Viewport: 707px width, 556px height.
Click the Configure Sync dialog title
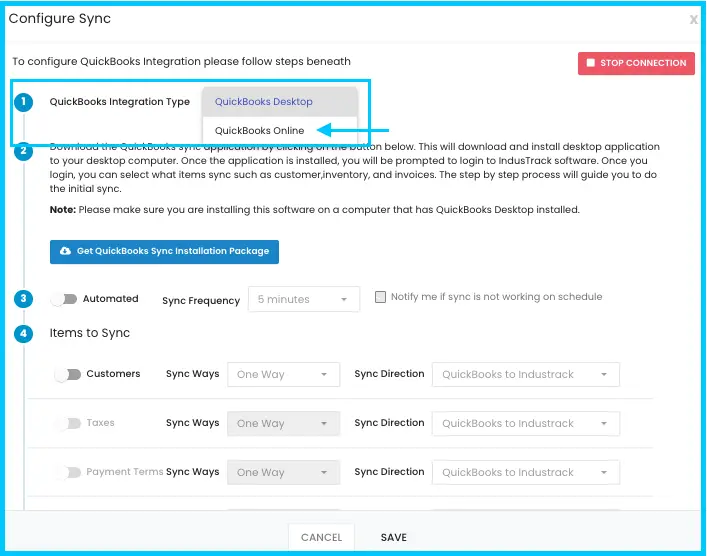point(60,19)
